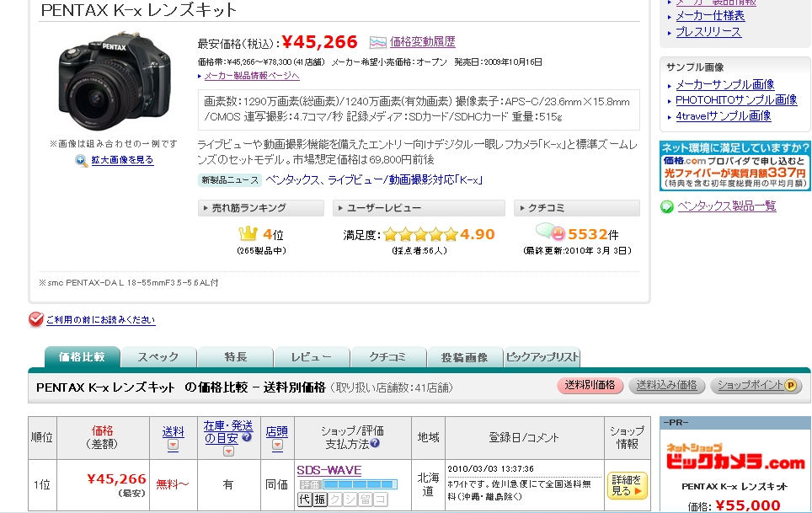Viewport: 812px width, 513px height.
Task: Click the price history chart icon
Action: pos(377,42)
